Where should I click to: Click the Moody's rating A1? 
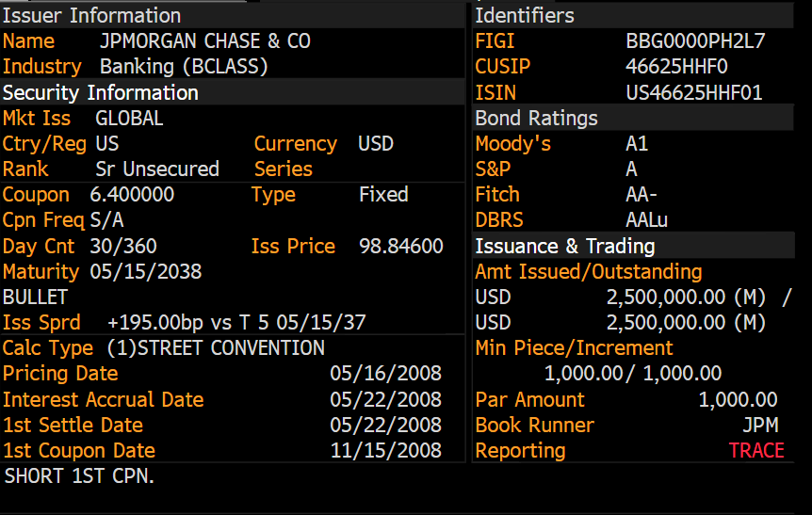click(x=637, y=143)
